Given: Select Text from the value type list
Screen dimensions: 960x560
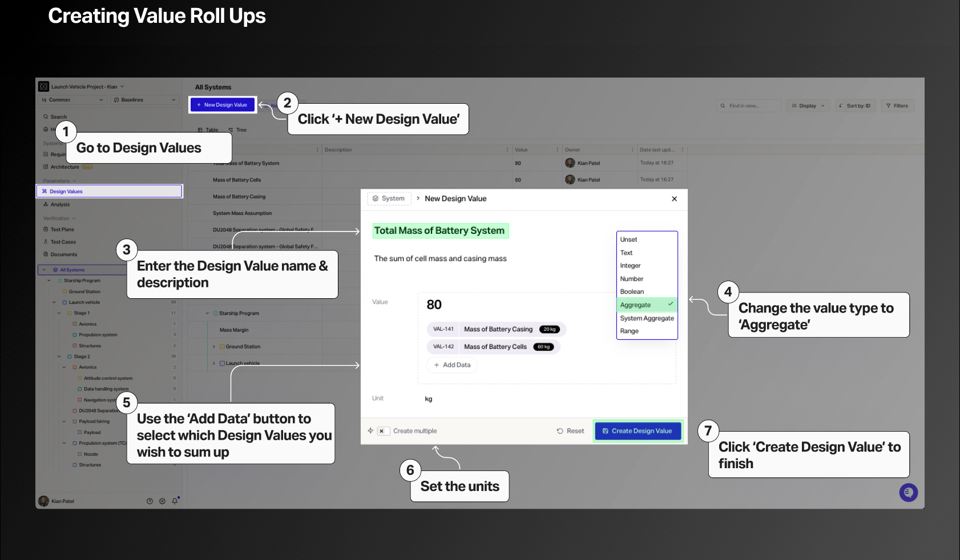Looking at the screenshot, I should click(x=647, y=253).
